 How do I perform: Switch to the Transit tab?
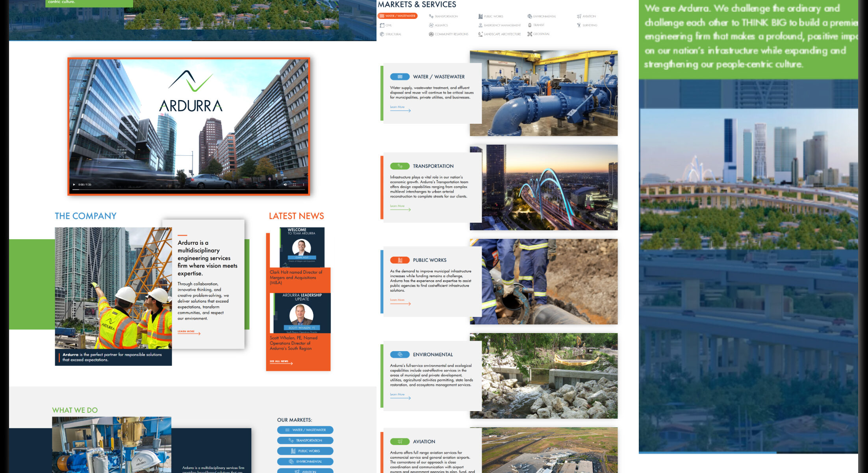point(536,25)
